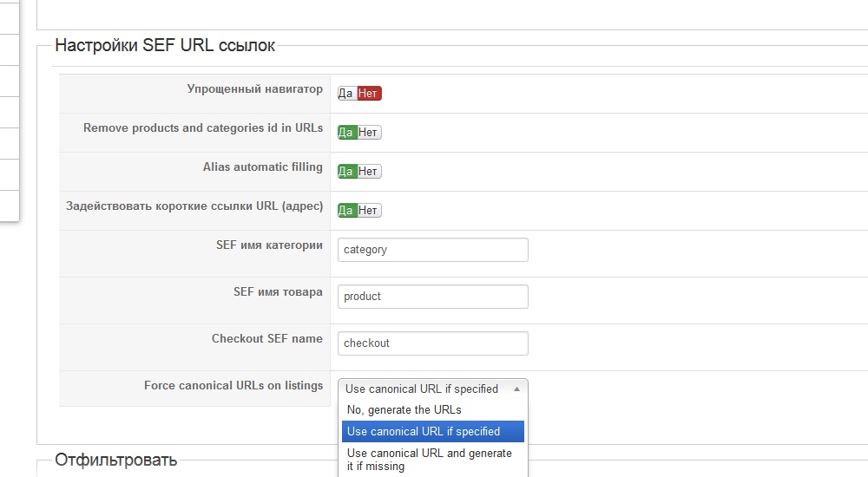Screen dimensions: 868x477
Task: Click the "Checkout SEF name" label text
Action: coord(266,338)
